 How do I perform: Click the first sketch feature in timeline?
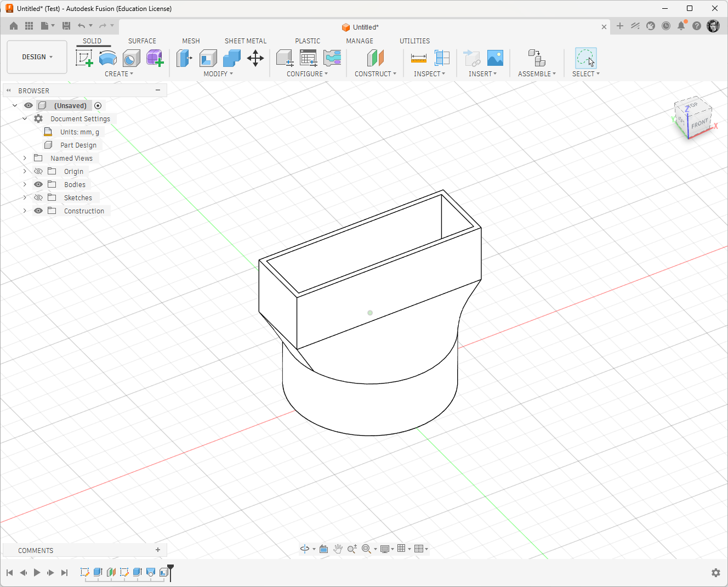(x=84, y=572)
